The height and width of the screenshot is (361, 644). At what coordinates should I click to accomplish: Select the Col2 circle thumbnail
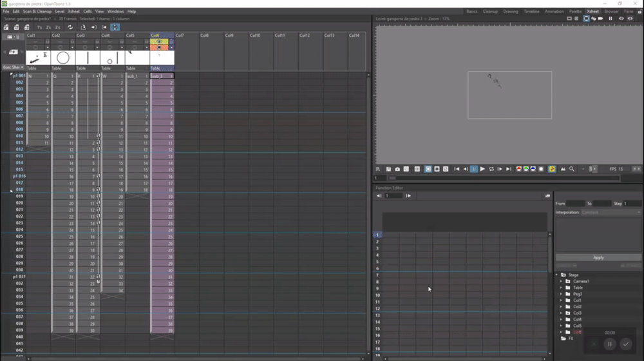tap(63, 58)
